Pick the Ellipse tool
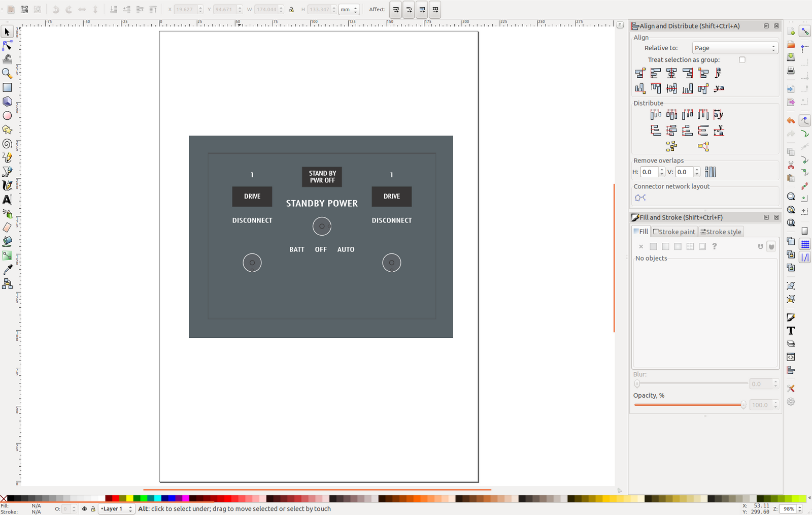The width and height of the screenshot is (812, 515). click(x=7, y=116)
